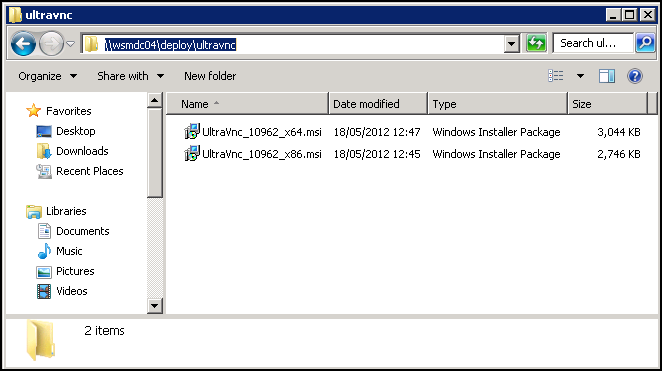Create a New folder

(x=210, y=76)
